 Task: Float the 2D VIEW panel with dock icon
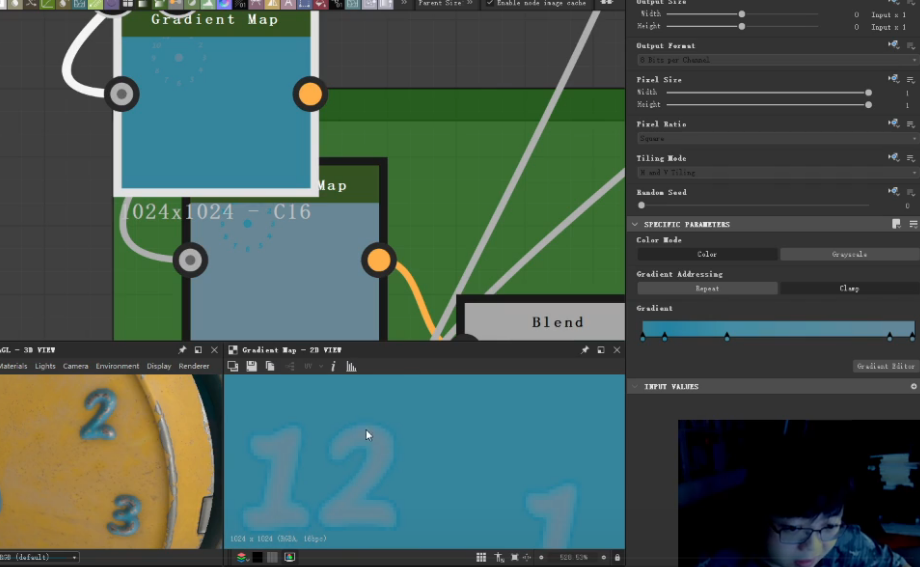pos(601,350)
